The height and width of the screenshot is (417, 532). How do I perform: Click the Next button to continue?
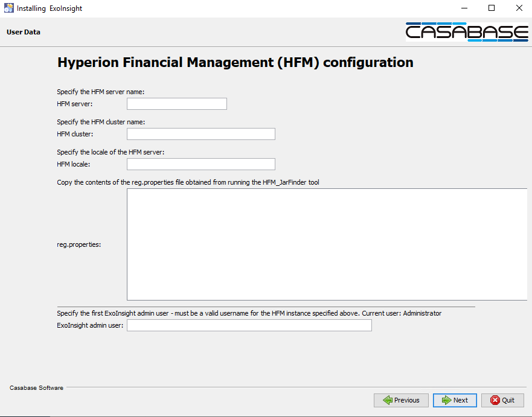[455, 400]
